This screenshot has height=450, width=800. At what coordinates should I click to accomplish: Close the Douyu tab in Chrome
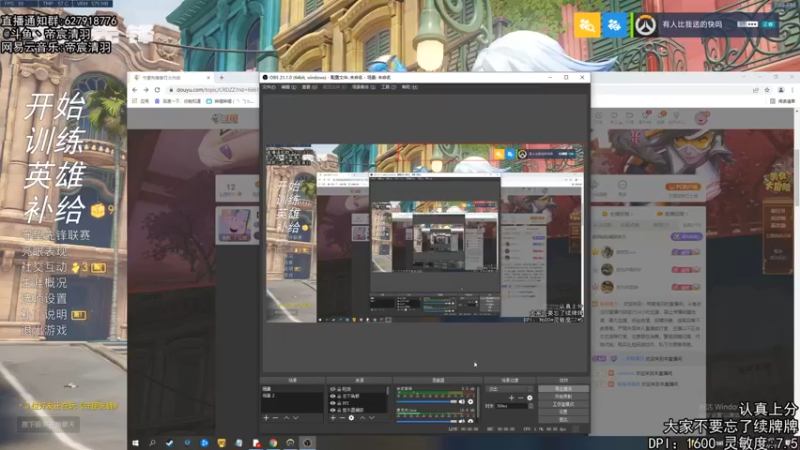(x=208, y=78)
